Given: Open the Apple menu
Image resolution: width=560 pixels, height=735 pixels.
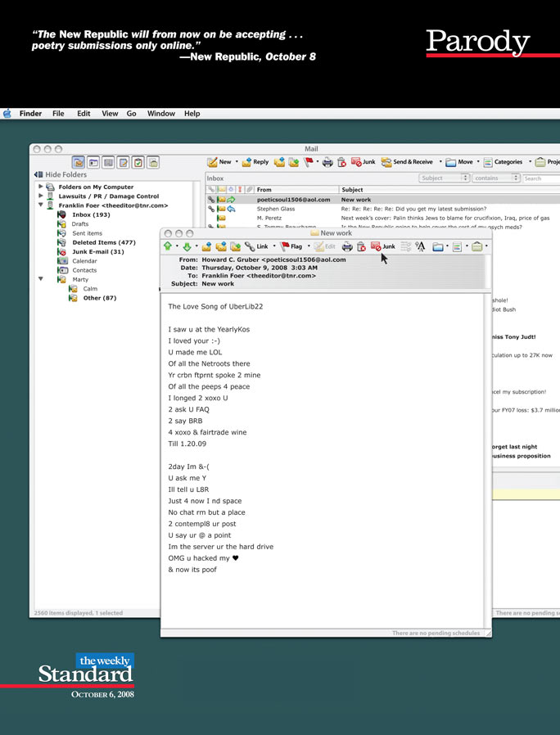Looking at the screenshot, I should (x=7, y=114).
